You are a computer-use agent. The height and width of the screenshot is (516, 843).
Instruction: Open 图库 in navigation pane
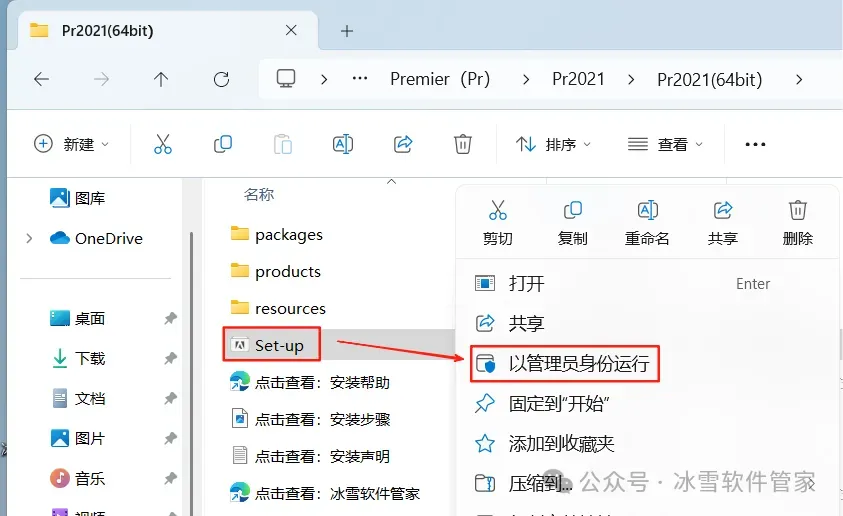[x=77, y=198]
